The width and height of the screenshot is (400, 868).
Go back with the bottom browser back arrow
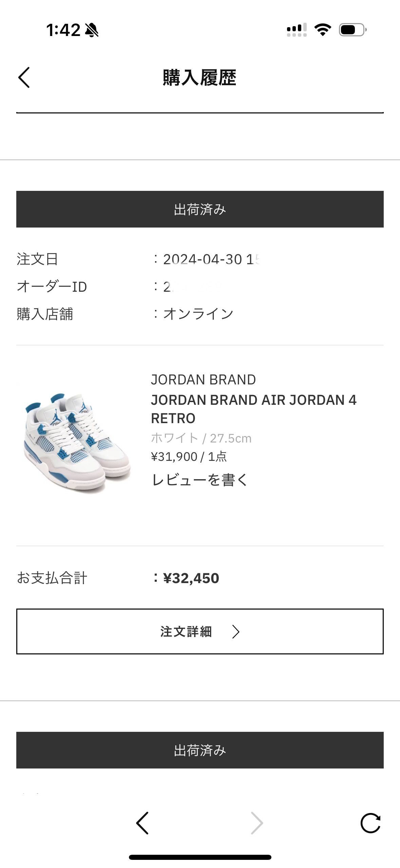[x=142, y=823]
